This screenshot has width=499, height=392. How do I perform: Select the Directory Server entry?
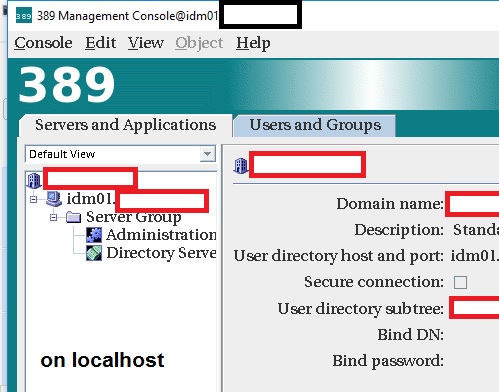pos(161,253)
